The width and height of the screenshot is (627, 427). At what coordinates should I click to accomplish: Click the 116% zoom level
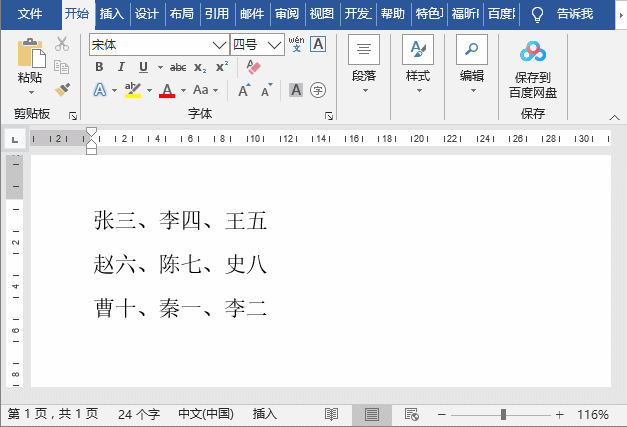coord(593,415)
